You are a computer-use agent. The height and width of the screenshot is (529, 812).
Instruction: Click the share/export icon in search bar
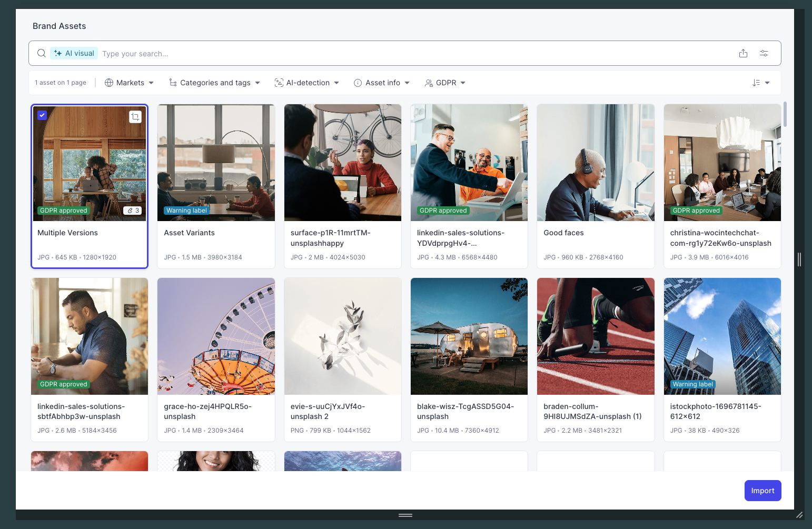coord(743,53)
